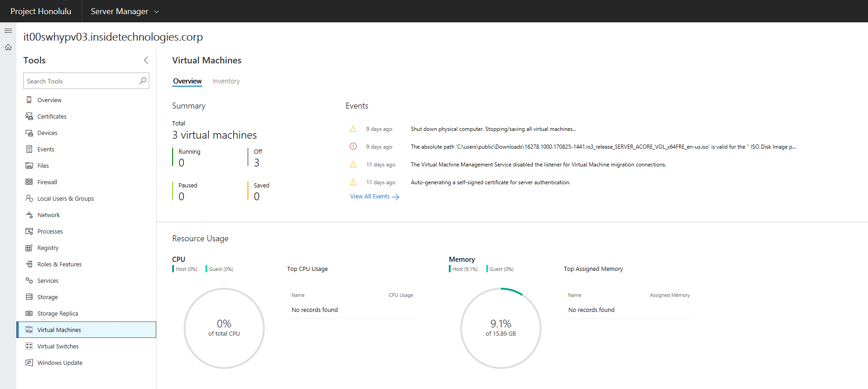Click the Storage Replica icon

coord(29,313)
